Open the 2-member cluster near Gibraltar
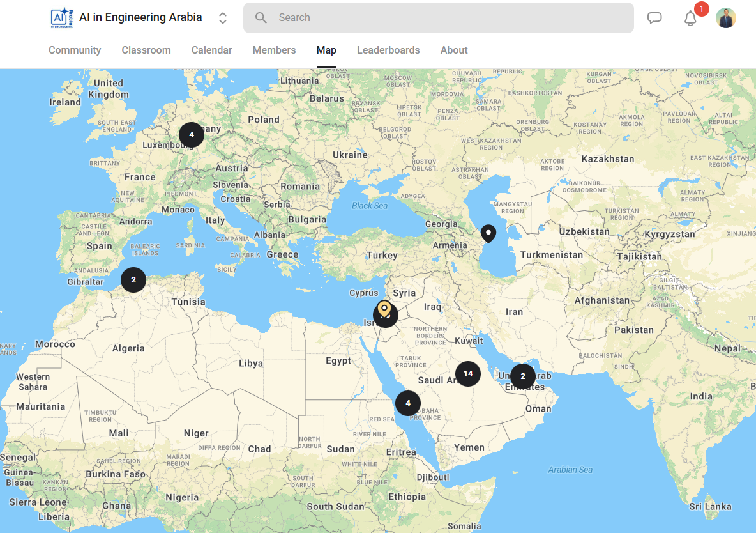This screenshot has height=533, width=756. [133, 280]
